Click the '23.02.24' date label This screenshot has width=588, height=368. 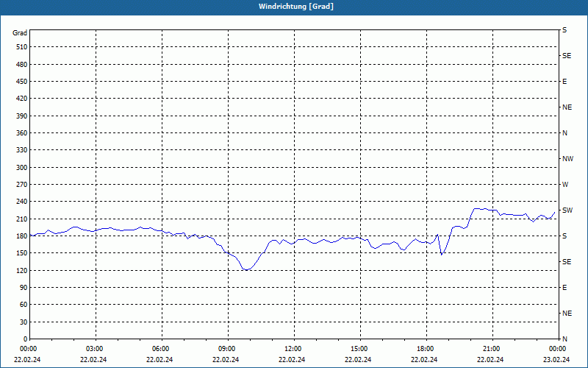(556, 360)
